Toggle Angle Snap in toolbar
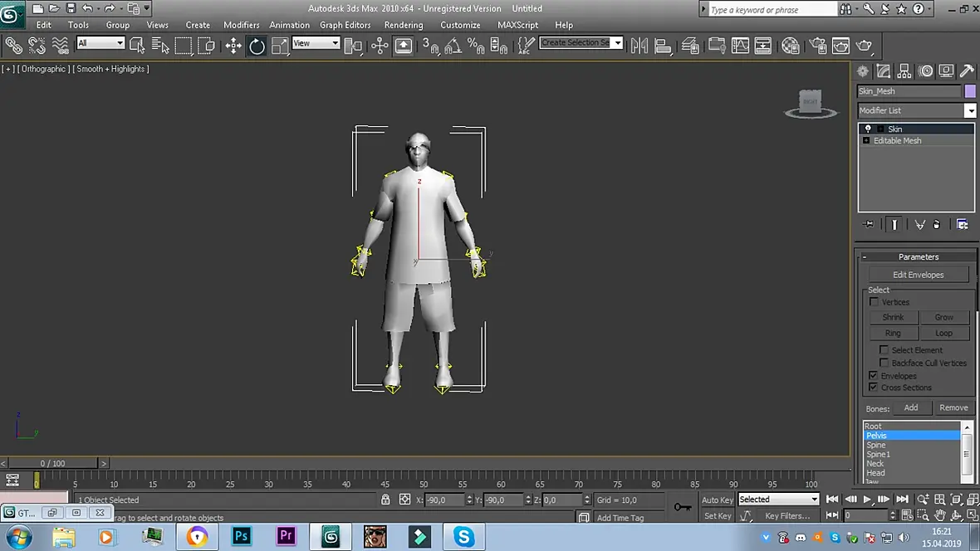The image size is (980, 551). 453,46
